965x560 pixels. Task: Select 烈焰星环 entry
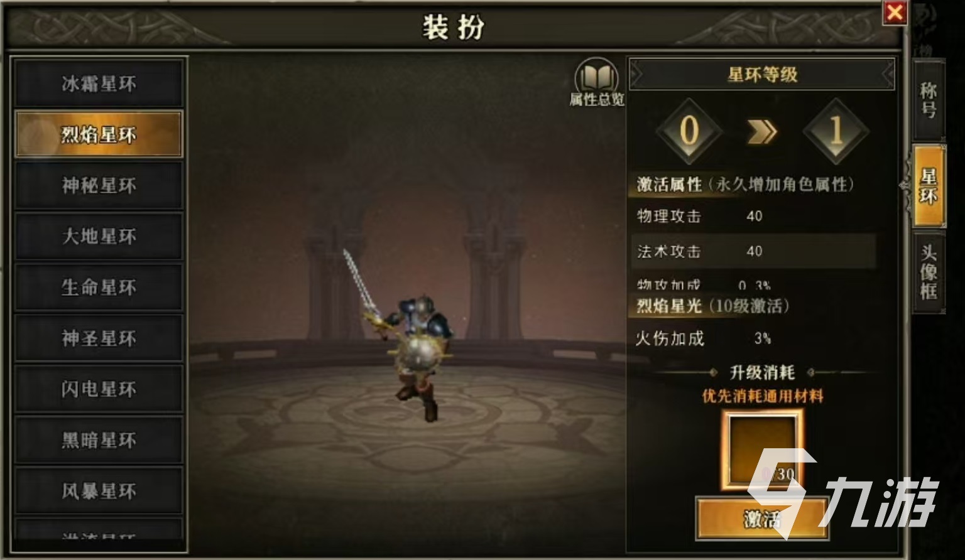coord(99,134)
